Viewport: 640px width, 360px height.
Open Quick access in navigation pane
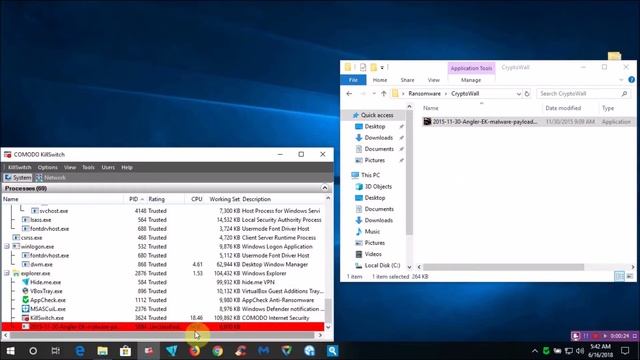pos(377,115)
